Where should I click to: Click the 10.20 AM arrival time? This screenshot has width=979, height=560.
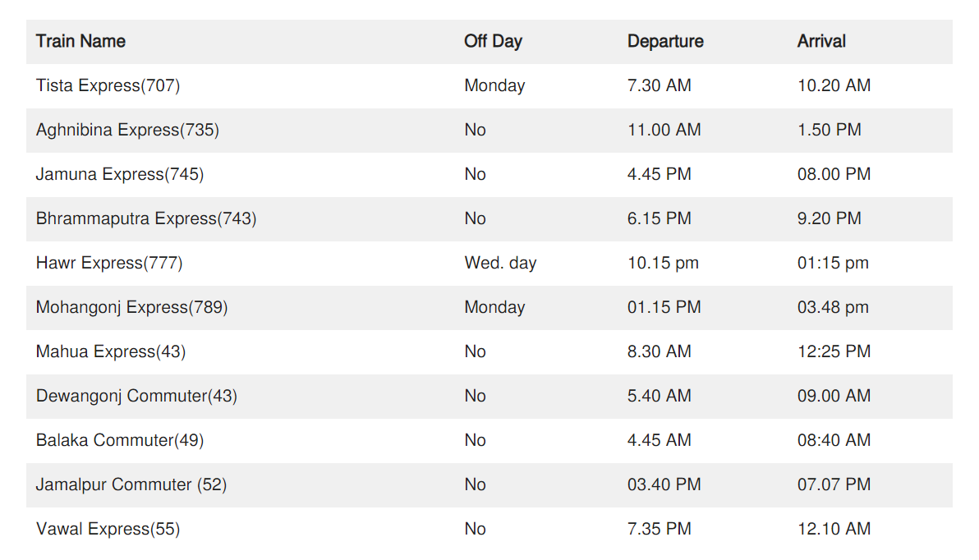pos(834,85)
